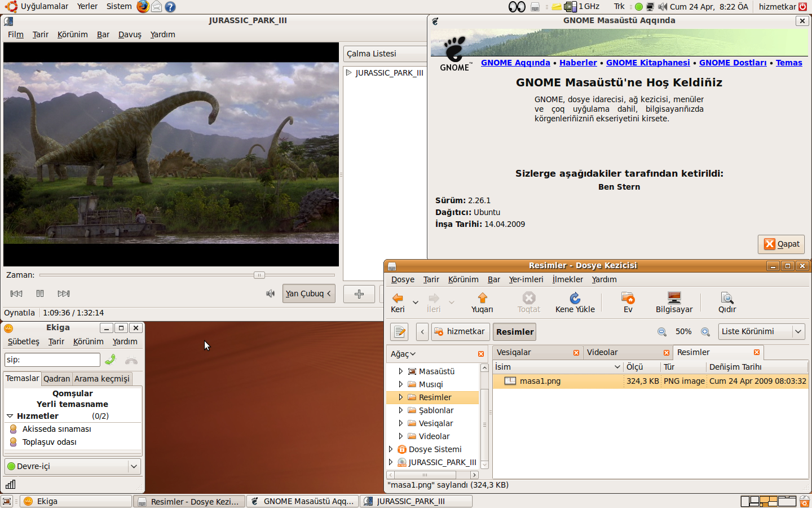Image resolution: width=812 pixels, height=508 pixels.
Task: Launch Firefox from the top panel
Action: click(x=143, y=7)
